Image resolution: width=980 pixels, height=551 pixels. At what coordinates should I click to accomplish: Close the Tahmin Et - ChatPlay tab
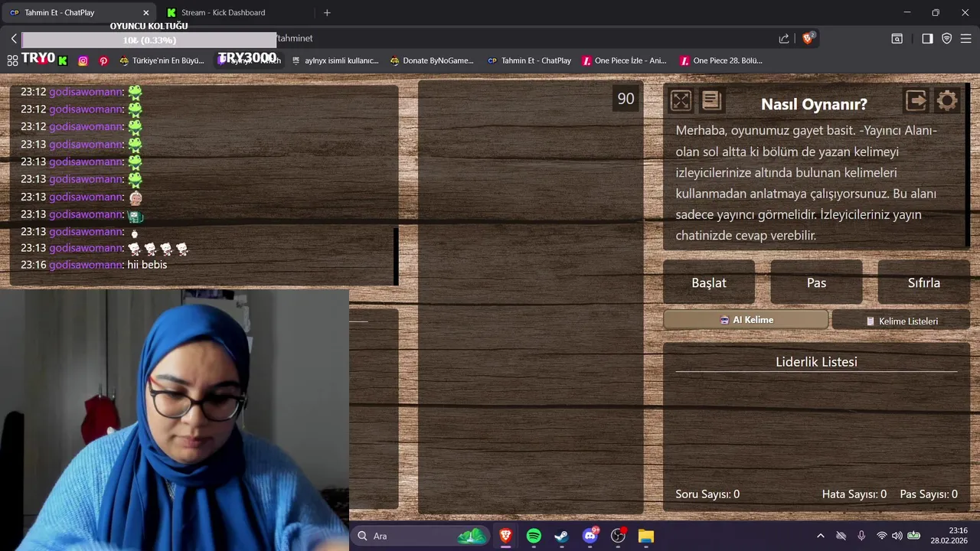click(x=145, y=12)
